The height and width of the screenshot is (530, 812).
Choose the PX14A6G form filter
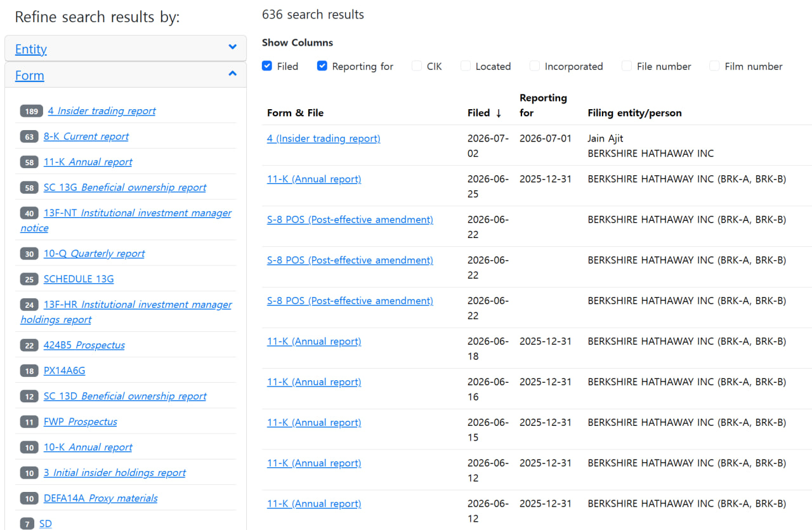tap(64, 371)
